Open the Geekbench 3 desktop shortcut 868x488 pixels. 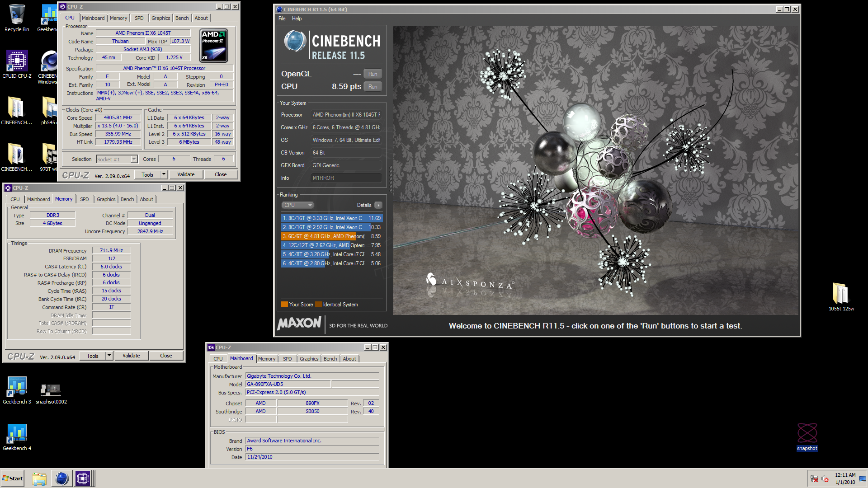(17, 390)
